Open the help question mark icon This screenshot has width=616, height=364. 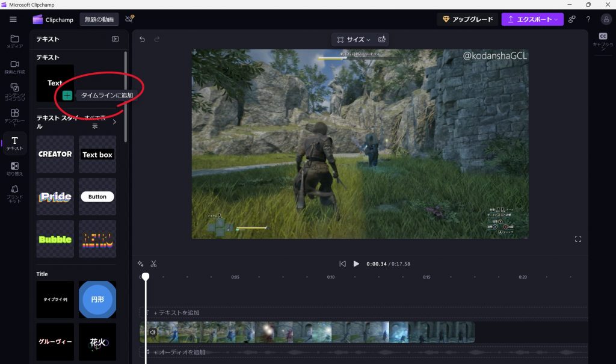[588, 19]
